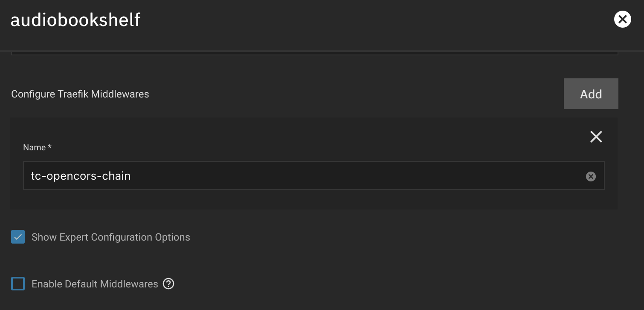Focus the middleware Name input field
The width and height of the screenshot is (644, 310).
coord(313,175)
